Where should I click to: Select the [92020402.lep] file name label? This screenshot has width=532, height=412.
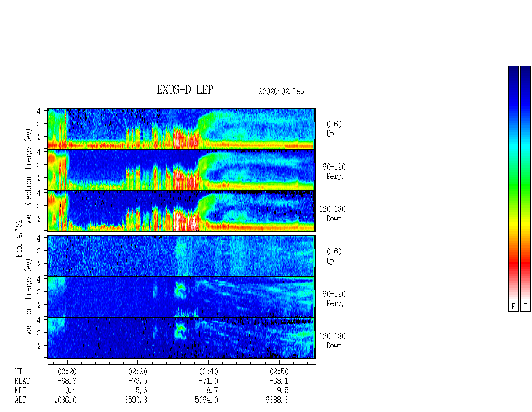click(x=281, y=91)
